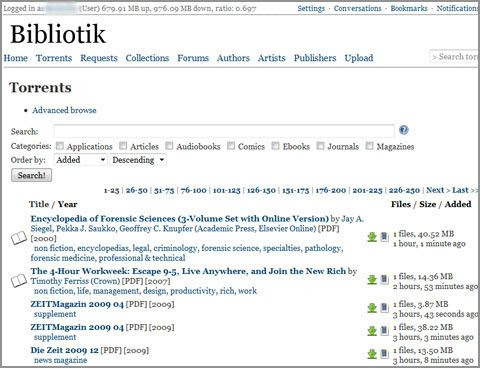480x368 pixels.
Task: Open the Order by Added dropdown
Action: coord(80,160)
